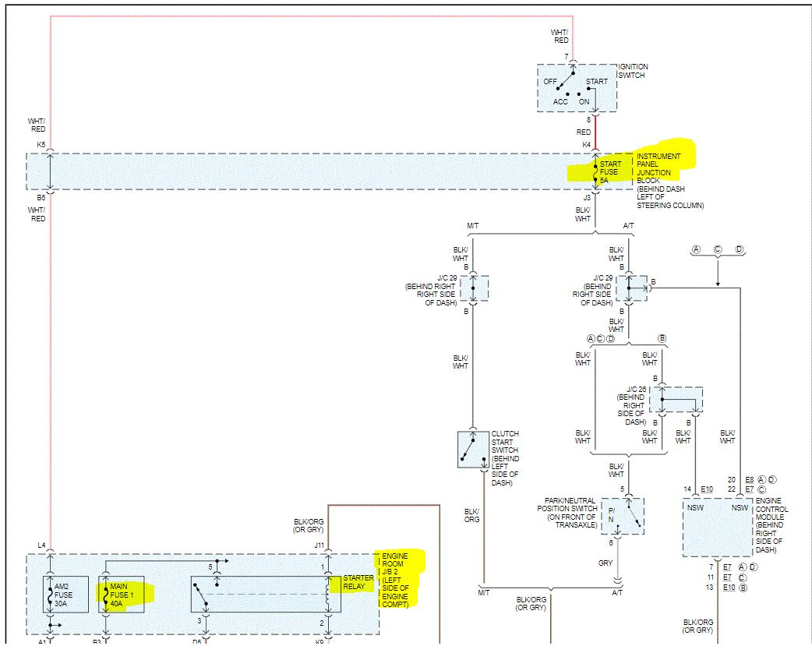Click the AM2 fuse 30A symbol box
Image resolution: width=812 pixels, height=646 pixels.
pos(65,595)
